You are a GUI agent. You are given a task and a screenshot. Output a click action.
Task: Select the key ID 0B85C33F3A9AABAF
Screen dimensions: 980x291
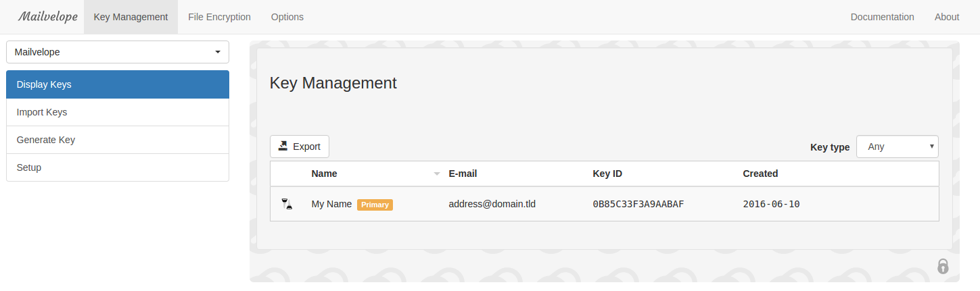coord(638,204)
